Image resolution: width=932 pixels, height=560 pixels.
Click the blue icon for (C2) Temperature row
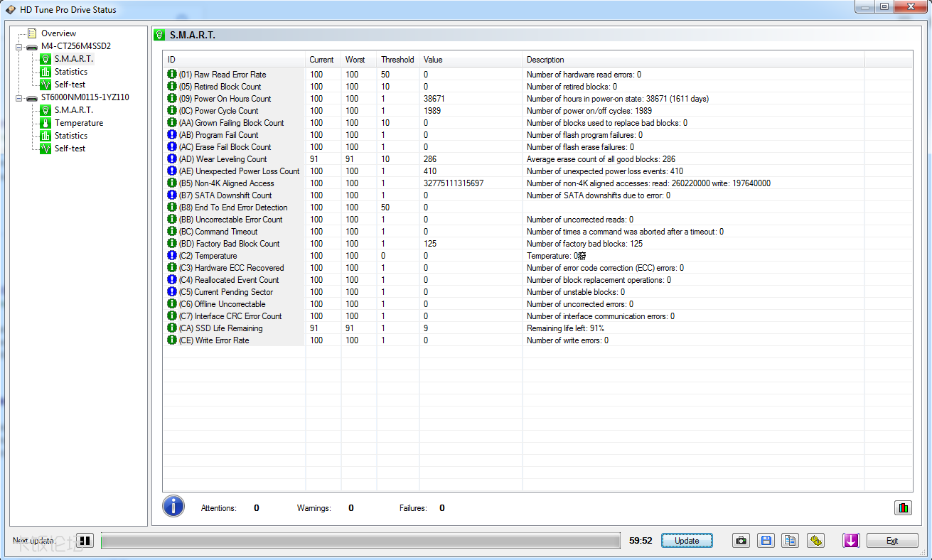click(171, 255)
